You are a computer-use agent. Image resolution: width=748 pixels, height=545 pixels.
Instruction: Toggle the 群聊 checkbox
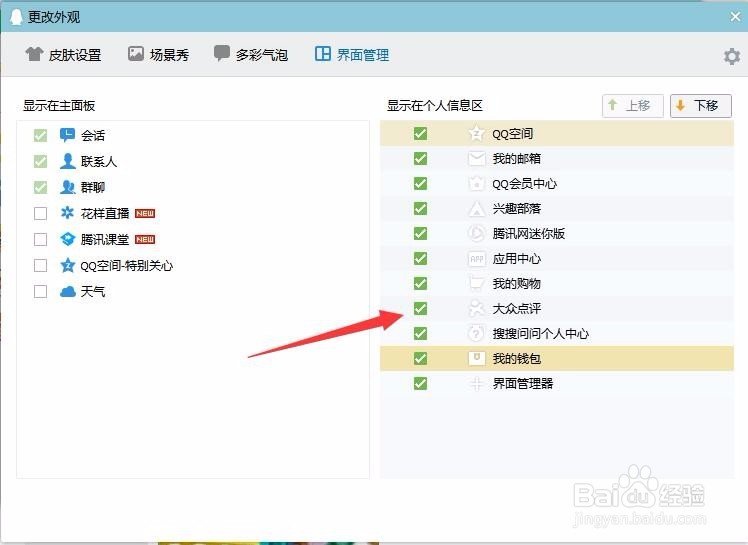pos(41,187)
